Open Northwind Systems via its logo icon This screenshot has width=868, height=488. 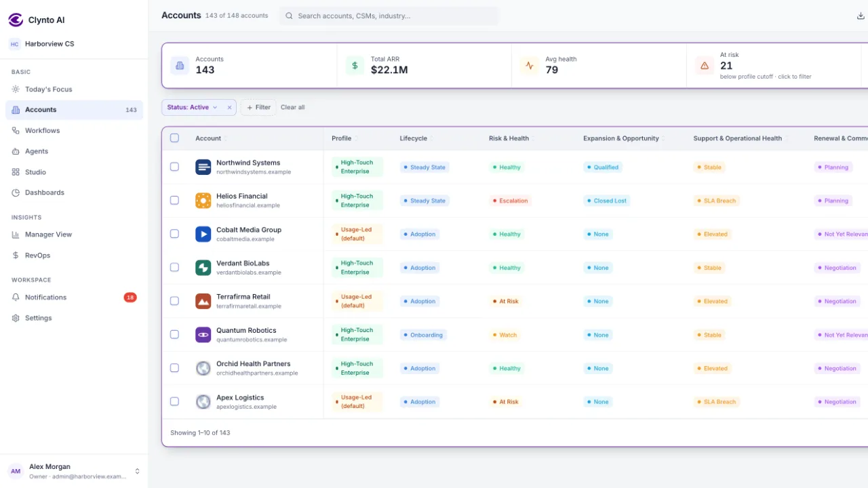[203, 167]
